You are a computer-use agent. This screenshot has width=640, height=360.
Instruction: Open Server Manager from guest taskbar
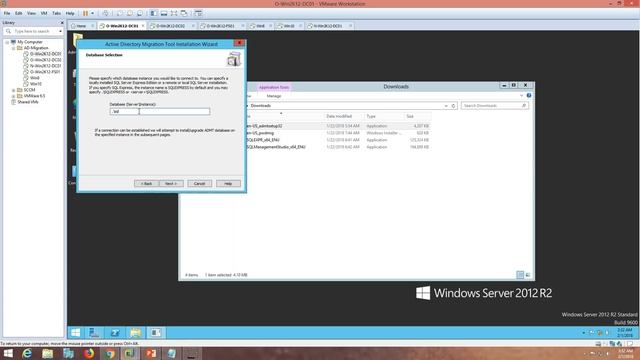(x=94, y=333)
